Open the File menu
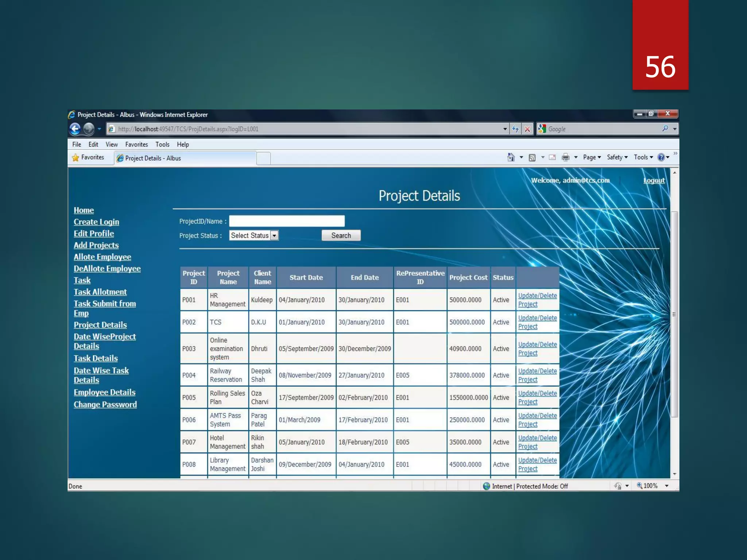 pos(77,144)
